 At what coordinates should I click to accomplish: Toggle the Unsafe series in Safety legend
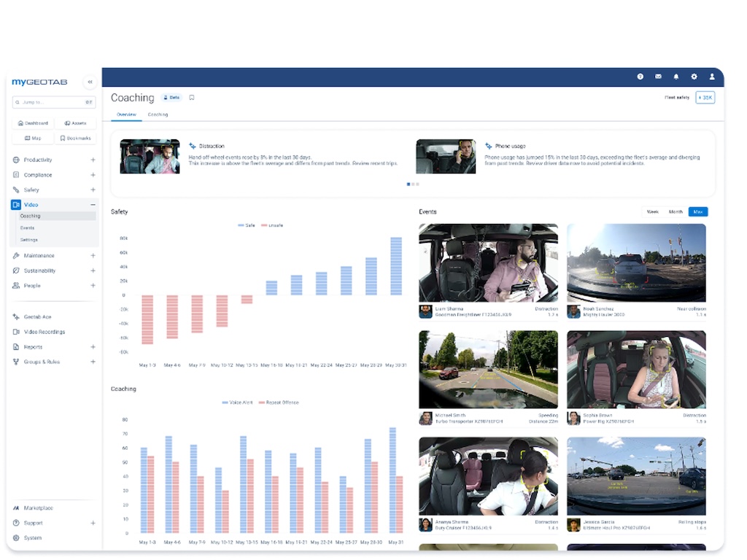coord(272,226)
